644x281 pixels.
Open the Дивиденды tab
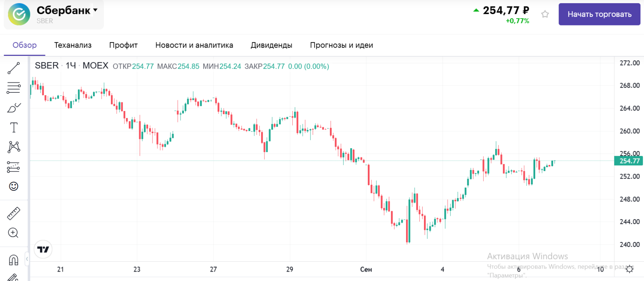[271, 45]
